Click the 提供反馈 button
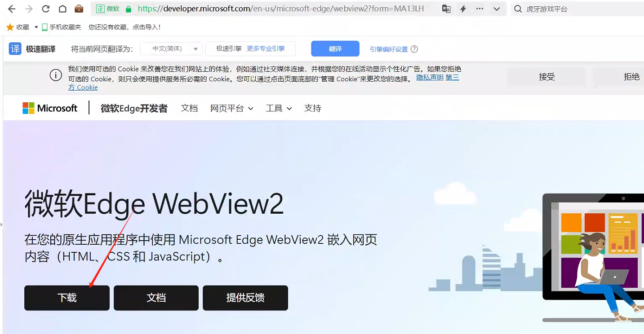The height and width of the screenshot is (334, 644). pyautogui.click(x=245, y=298)
